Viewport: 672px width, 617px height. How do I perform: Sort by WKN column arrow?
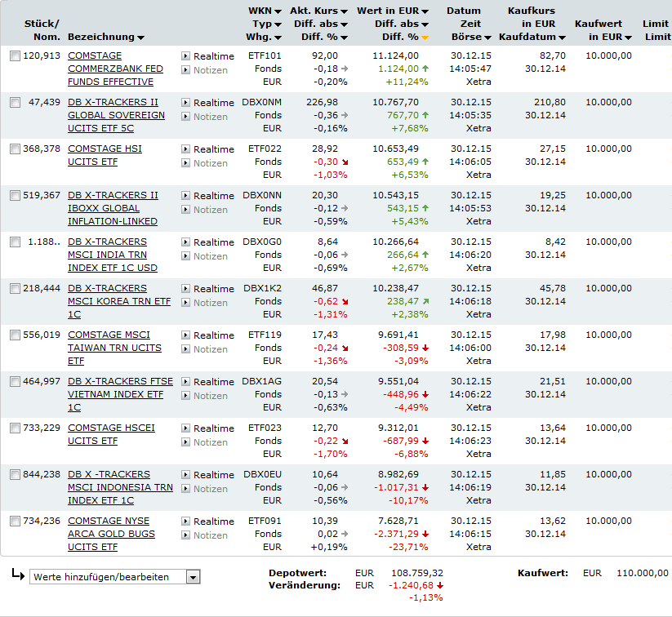point(278,11)
